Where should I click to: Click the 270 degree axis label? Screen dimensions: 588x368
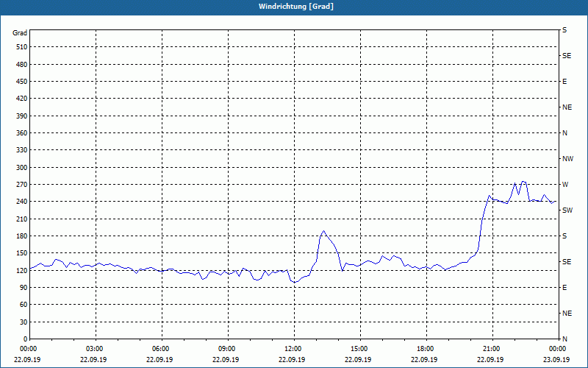(21, 185)
